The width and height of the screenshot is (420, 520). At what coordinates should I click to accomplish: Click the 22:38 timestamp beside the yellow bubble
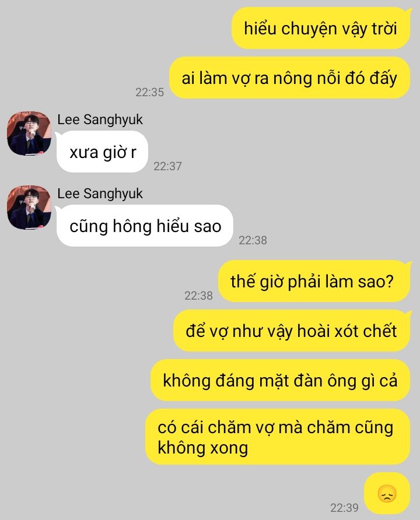[198, 296]
